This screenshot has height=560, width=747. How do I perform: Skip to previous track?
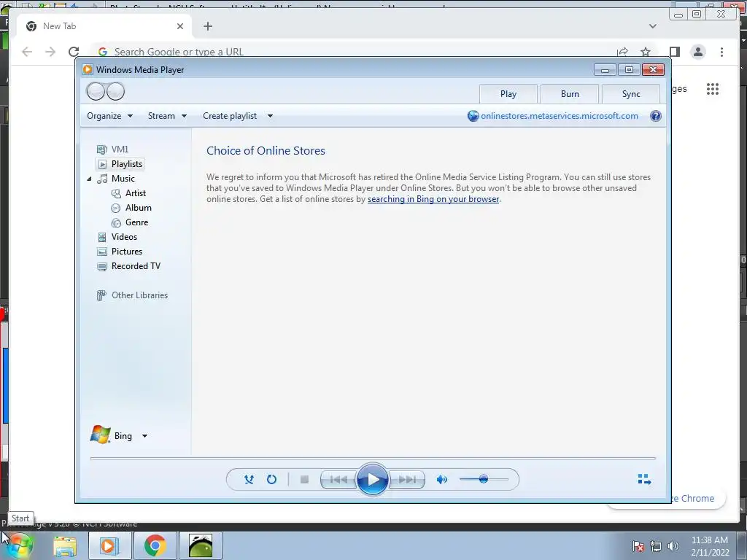coord(338,480)
